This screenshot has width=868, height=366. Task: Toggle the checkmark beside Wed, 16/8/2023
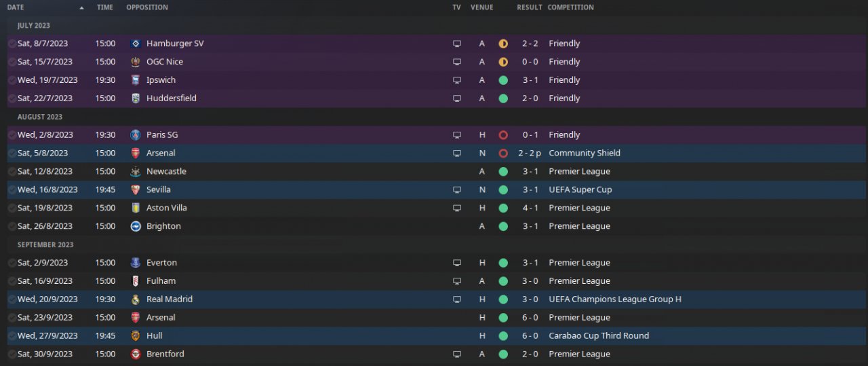pyautogui.click(x=12, y=190)
